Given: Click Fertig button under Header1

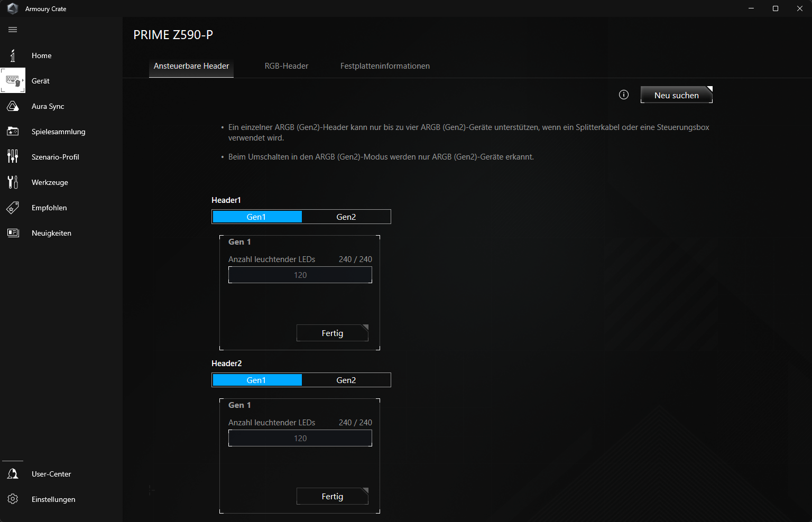Looking at the screenshot, I should pos(333,333).
